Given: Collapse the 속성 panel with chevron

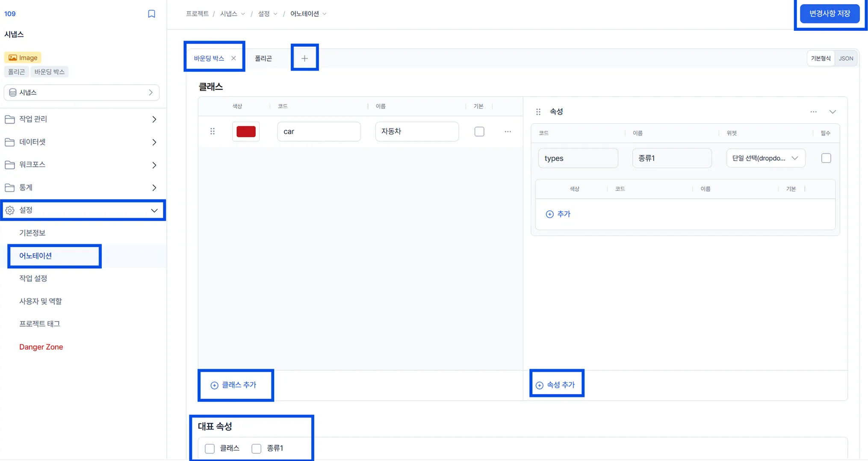Looking at the screenshot, I should coord(833,112).
